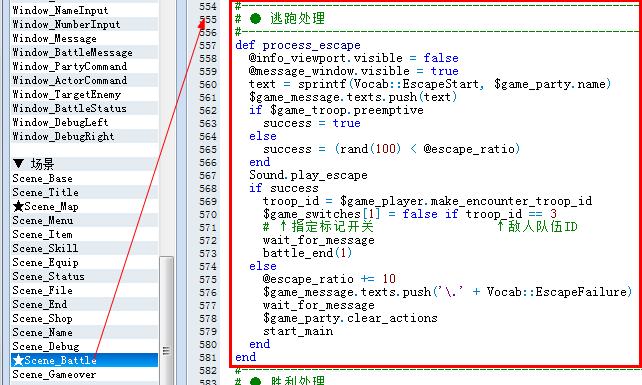642x385 pixels.
Task: Click line number 581 in gutter
Action: 208,357
